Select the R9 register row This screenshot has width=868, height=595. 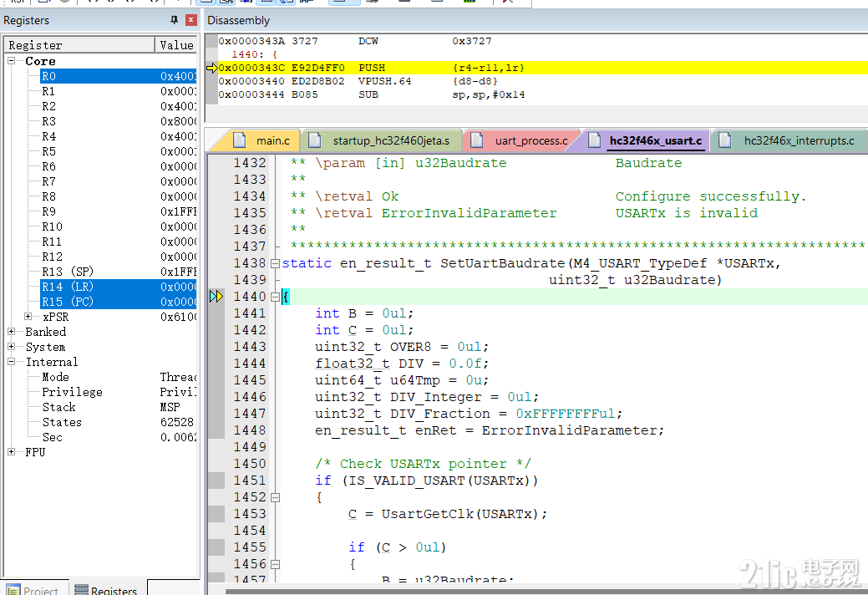tap(119, 211)
